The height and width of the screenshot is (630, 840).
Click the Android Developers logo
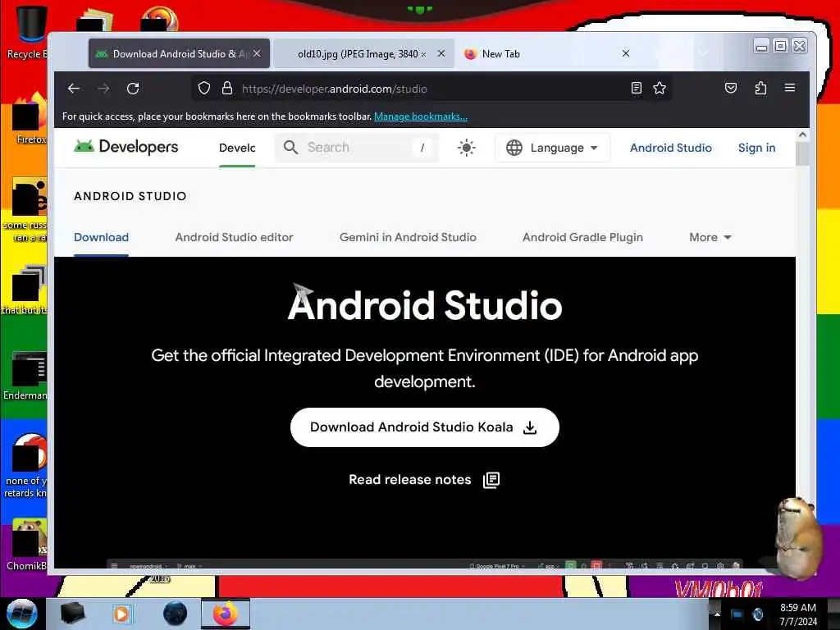point(126,147)
